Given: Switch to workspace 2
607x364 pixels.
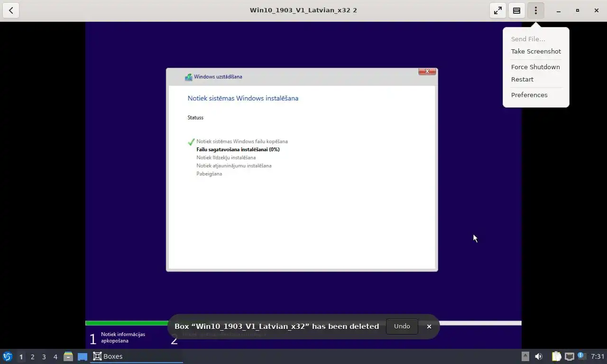Looking at the screenshot, I should click(32, 356).
